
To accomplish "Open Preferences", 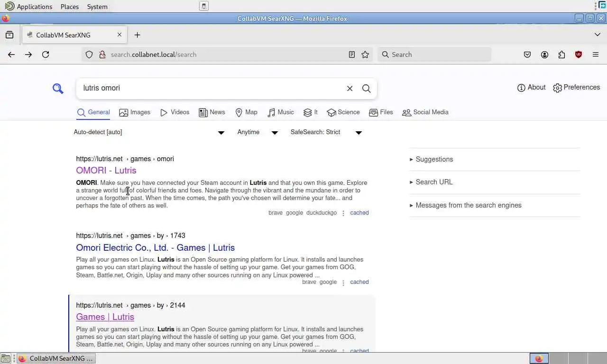I will click(576, 87).
